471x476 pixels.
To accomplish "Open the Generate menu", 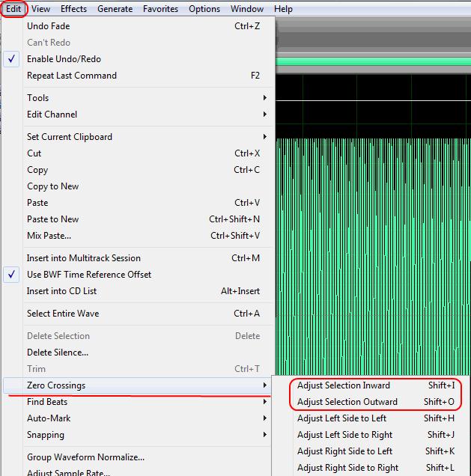I will [115, 9].
